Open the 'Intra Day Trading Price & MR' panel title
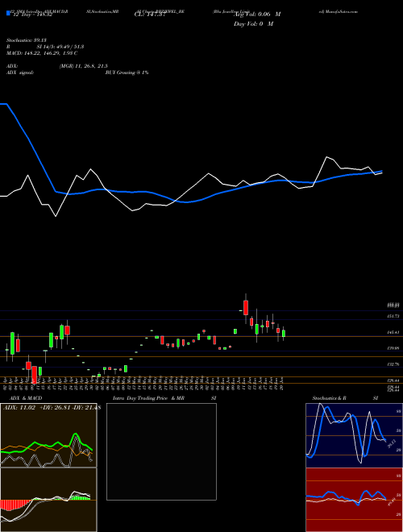 coord(149,398)
